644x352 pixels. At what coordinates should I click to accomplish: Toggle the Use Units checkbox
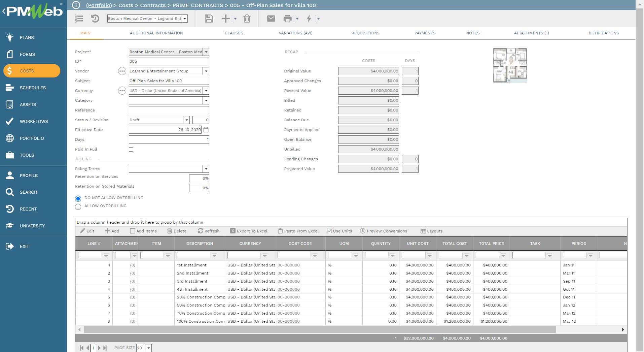coord(329,231)
